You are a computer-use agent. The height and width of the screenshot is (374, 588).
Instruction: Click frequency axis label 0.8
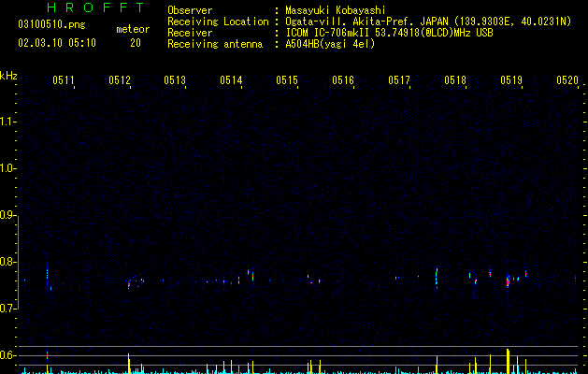[x=7, y=262]
